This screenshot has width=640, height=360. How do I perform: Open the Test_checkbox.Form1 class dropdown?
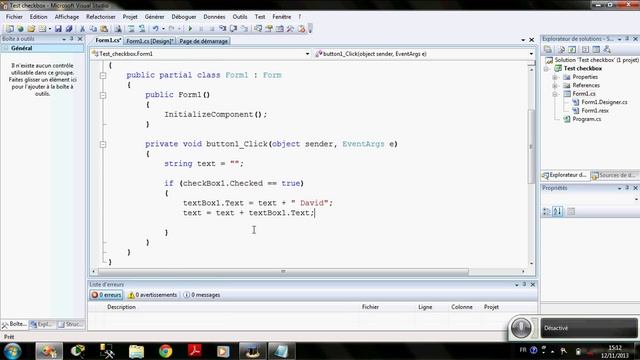point(307,54)
